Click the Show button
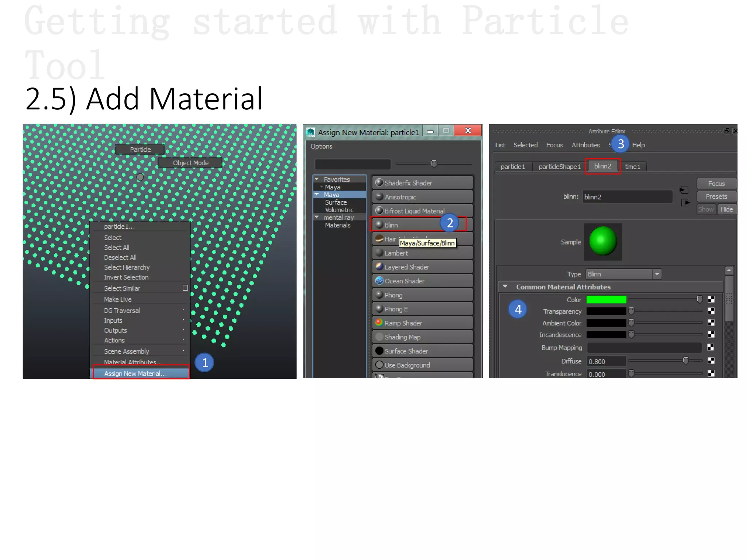 click(x=706, y=209)
